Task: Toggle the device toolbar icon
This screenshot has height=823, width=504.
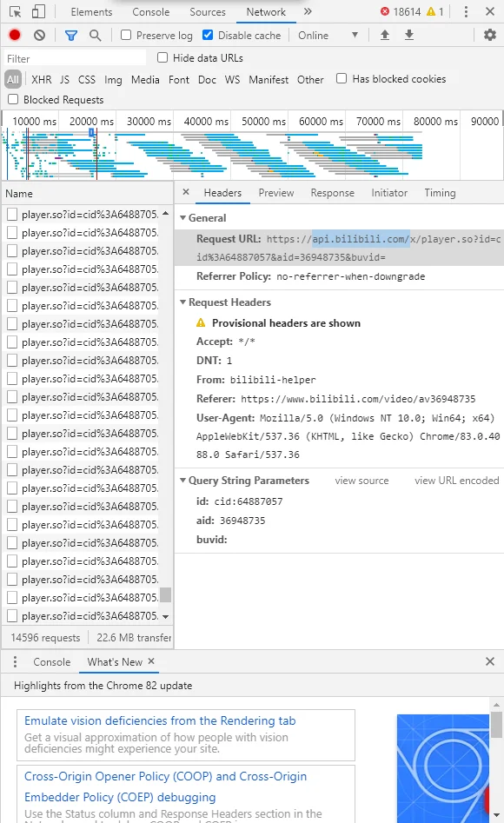Action: click(38, 11)
